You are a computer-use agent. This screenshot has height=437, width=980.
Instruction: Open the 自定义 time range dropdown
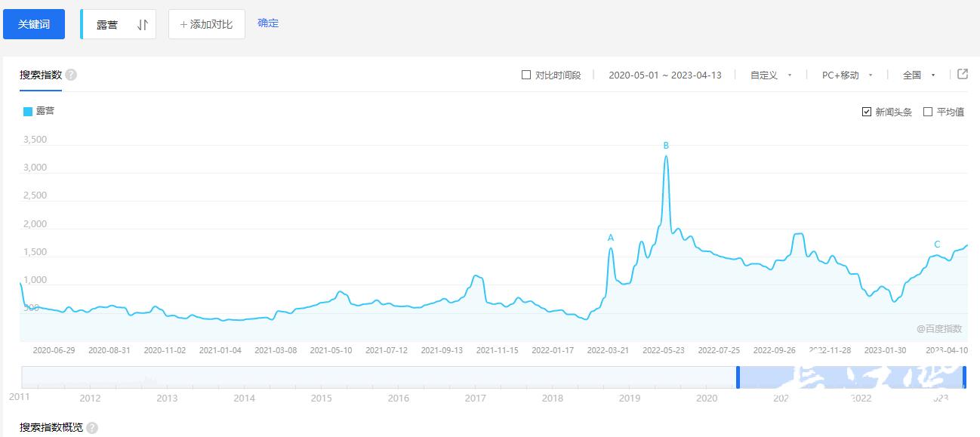[770, 75]
